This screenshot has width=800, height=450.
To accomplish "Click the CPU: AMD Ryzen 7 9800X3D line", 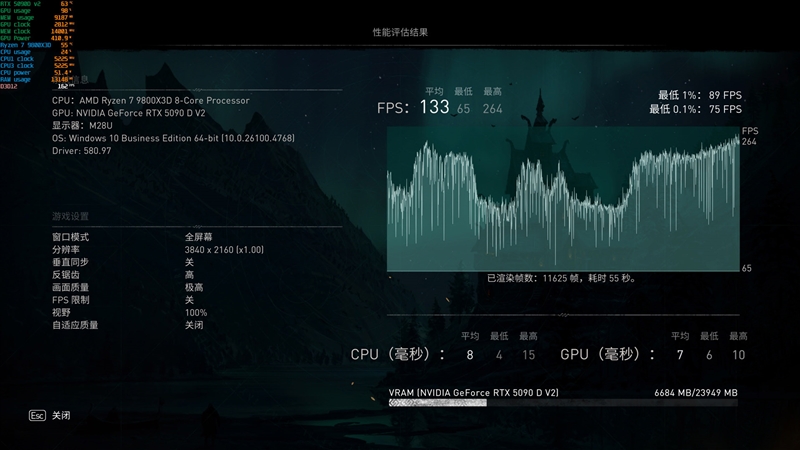I will tap(151, 101).
